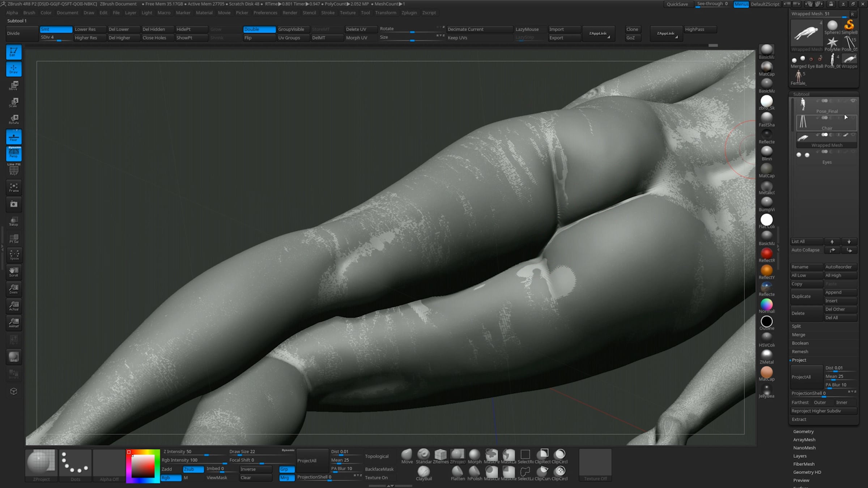The width and height of the screenshot is (868, 488).
Task: Toggle Floor grid visibility
Action: pos(14,137)
